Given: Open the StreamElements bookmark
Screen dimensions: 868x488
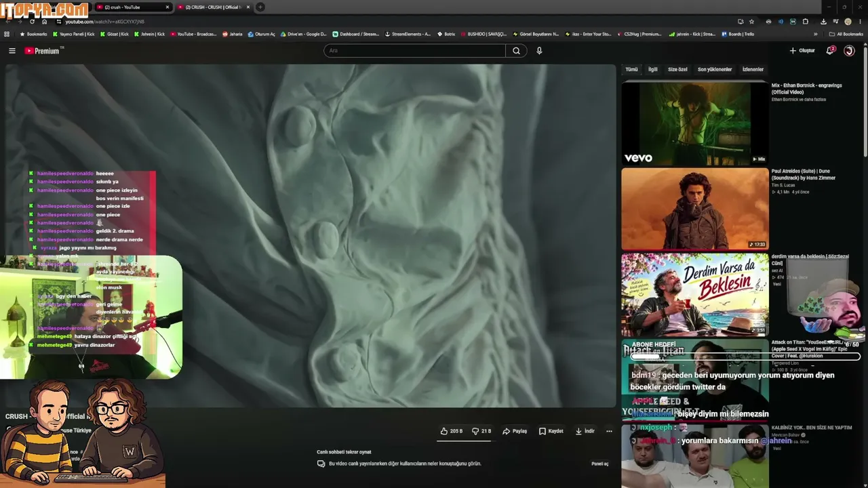Looking at the screenshot, I should tap(408, 34).
